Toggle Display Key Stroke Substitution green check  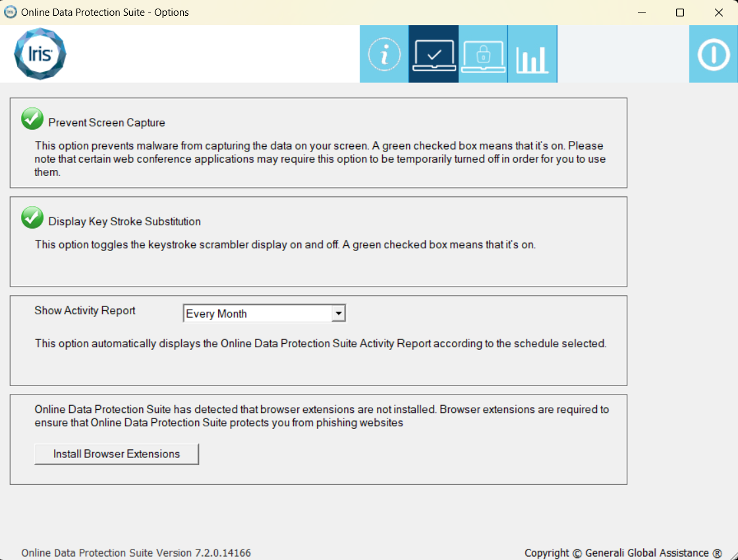click(x=32, y=217)
